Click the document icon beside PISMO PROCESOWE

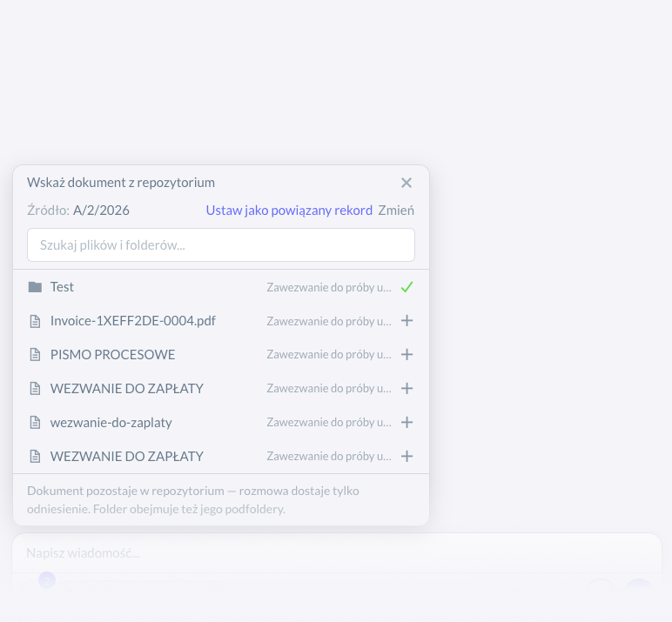(x=35, y=355)
